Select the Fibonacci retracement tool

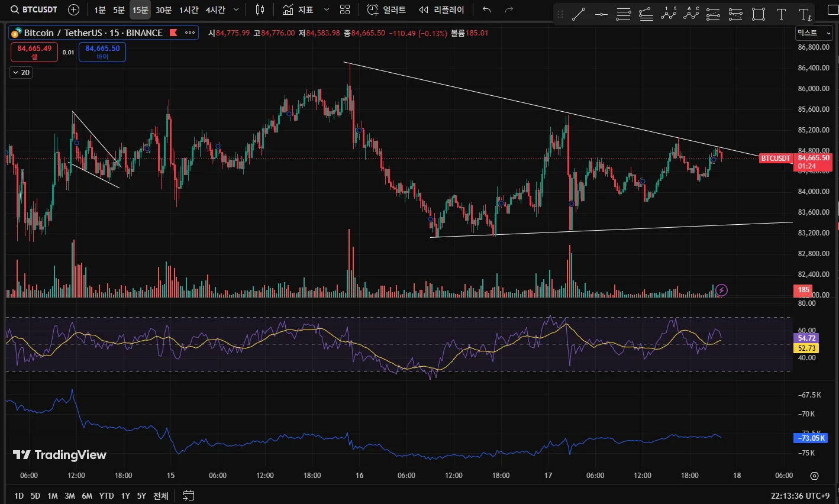[x=623, y=14]
